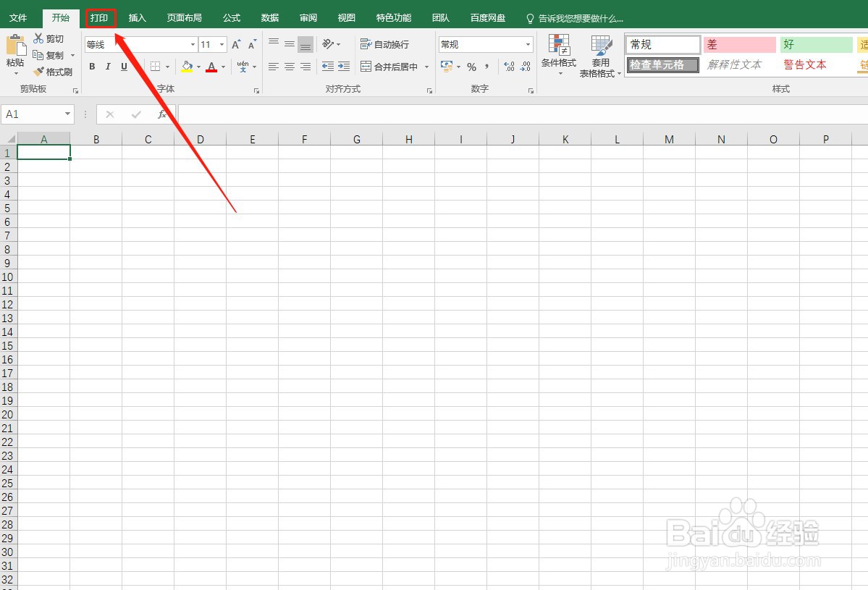868x590 pixels.
Task: Open the 文件 tab
Action: point(17,17)
